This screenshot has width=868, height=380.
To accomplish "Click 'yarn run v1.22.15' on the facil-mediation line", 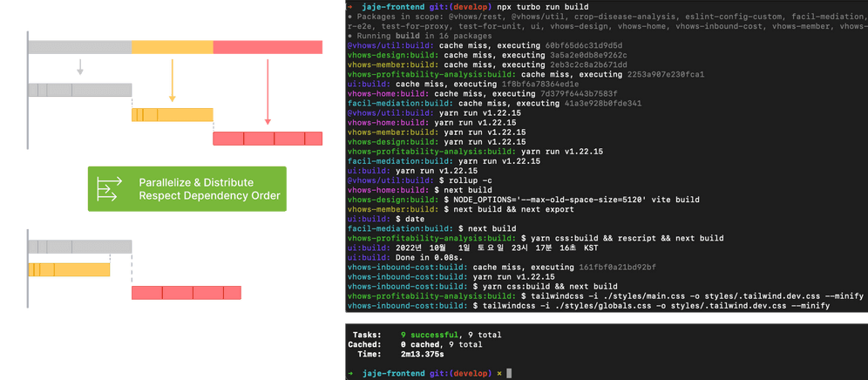I will tap(501, 161).
